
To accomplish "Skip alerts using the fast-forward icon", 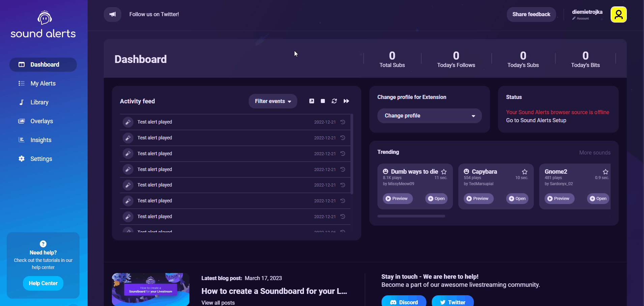I will 346,101.
